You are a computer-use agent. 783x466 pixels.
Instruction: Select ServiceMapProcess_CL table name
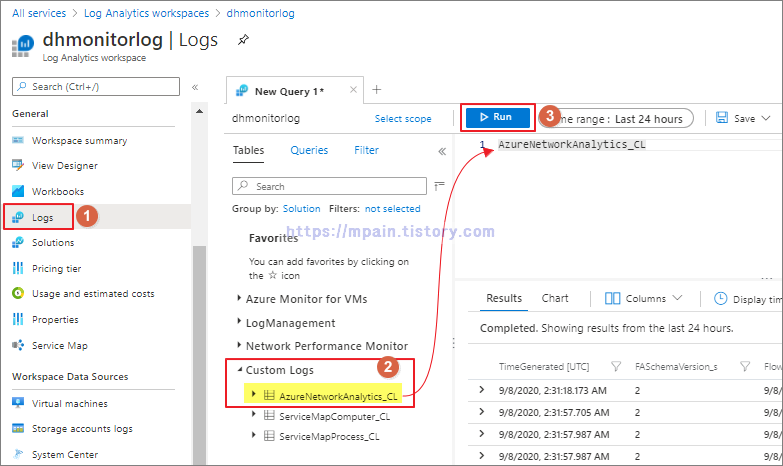(x=329, y=437)
